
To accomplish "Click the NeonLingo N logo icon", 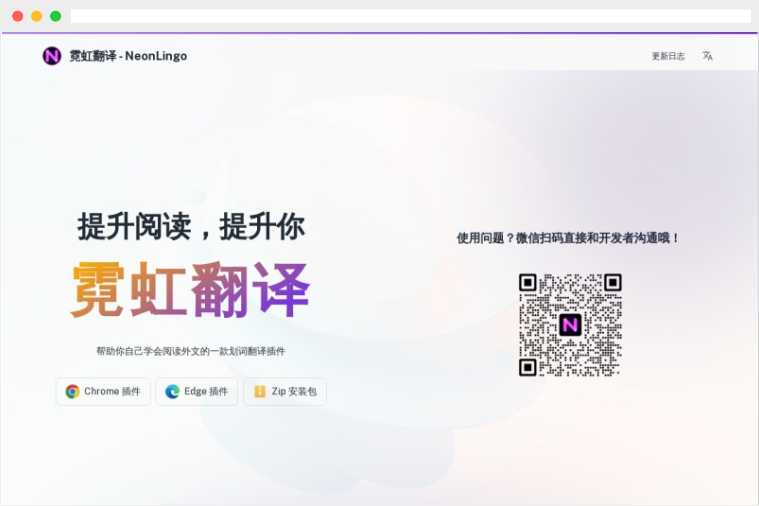I will point(52,56).
